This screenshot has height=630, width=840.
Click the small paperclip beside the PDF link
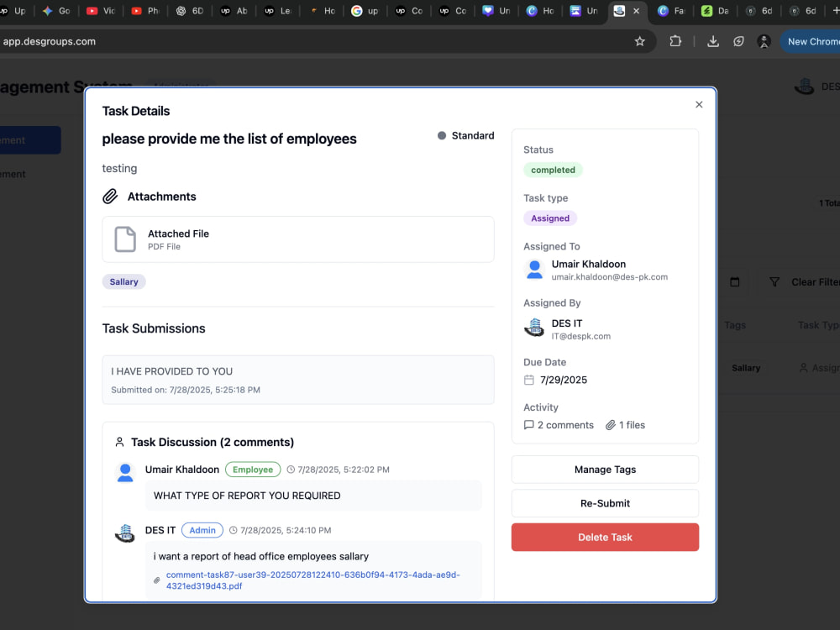[157, 580]
